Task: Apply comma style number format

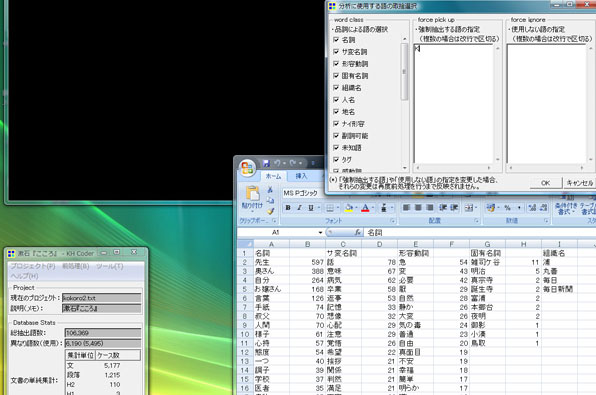Action: point(519,208)
